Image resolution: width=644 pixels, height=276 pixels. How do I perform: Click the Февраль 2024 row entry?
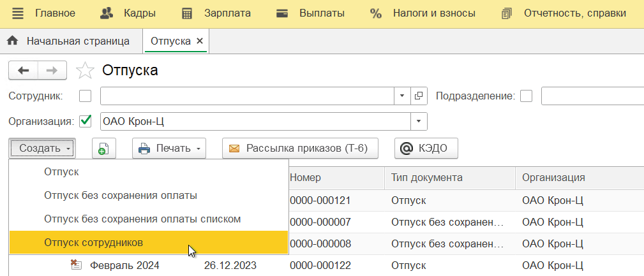(124, 266)
